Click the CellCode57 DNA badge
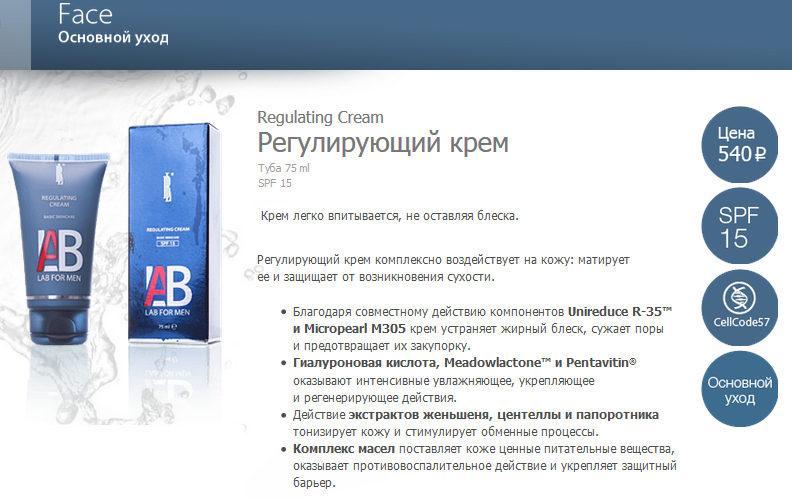Image resolution: width=792 pixels, height=498 pixels. [739, 308]
